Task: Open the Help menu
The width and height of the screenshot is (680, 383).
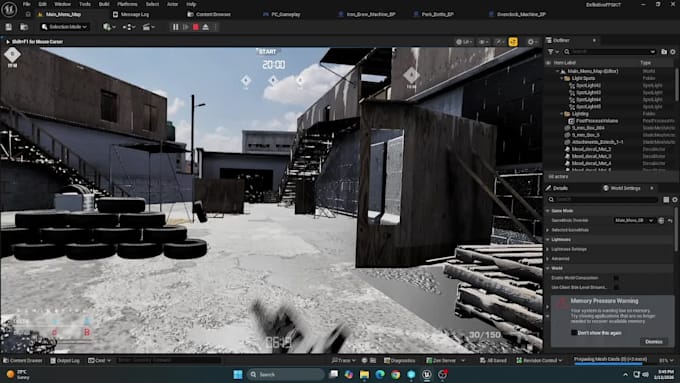Action: (x=191, y=4)
